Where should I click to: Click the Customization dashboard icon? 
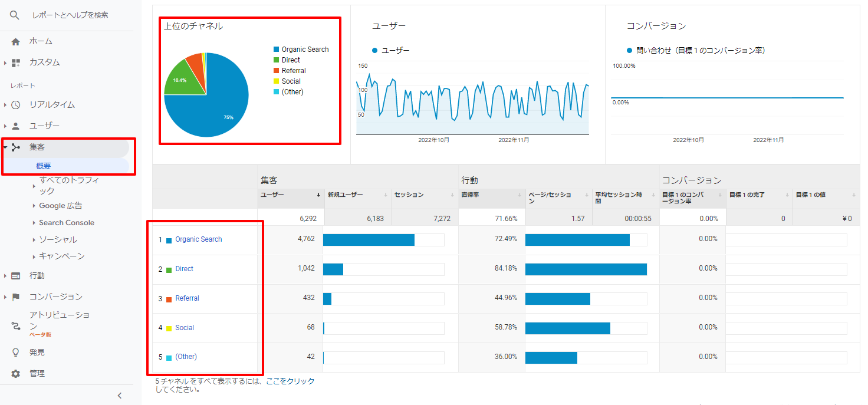coord(16,62)
